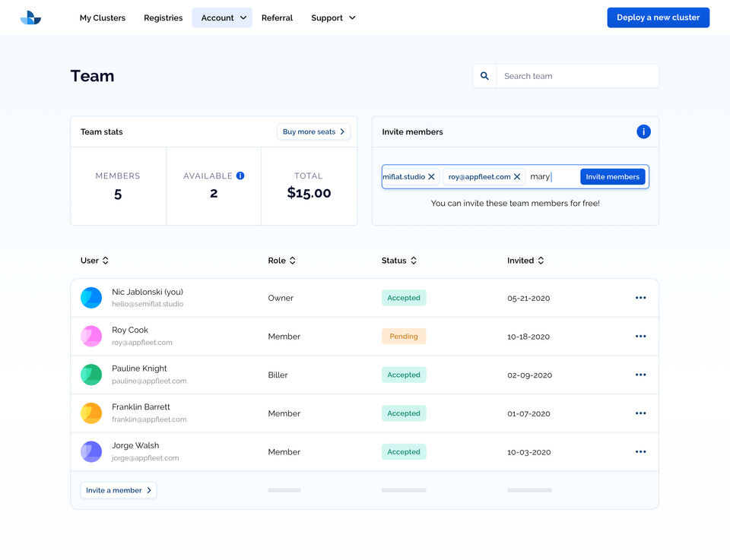The width and height of the screenshot is (730, 560).
Task: Click Jorge Walsh's purple avatar
Action: coord(91,451)
